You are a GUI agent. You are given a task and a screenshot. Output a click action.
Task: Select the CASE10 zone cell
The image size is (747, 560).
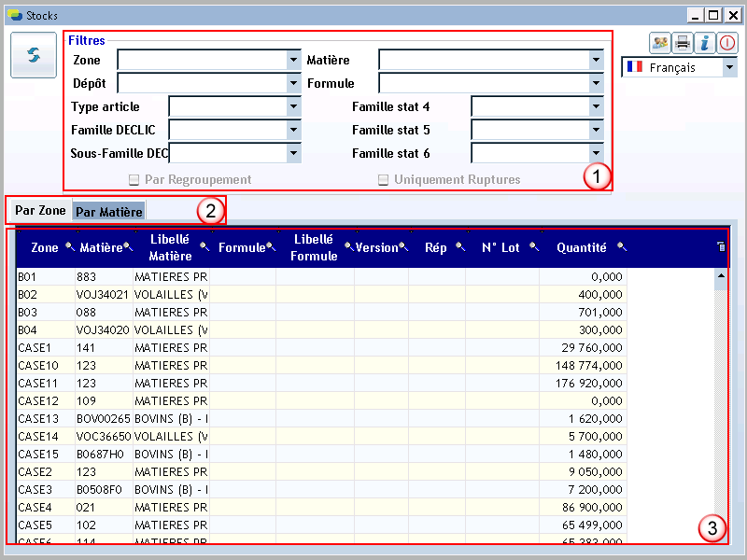[x=46, y=366]
